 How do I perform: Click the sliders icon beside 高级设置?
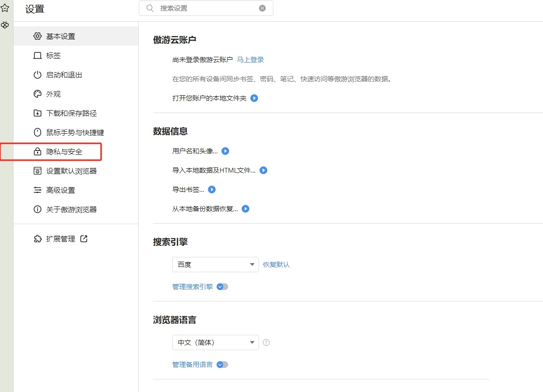coord(38,190)
